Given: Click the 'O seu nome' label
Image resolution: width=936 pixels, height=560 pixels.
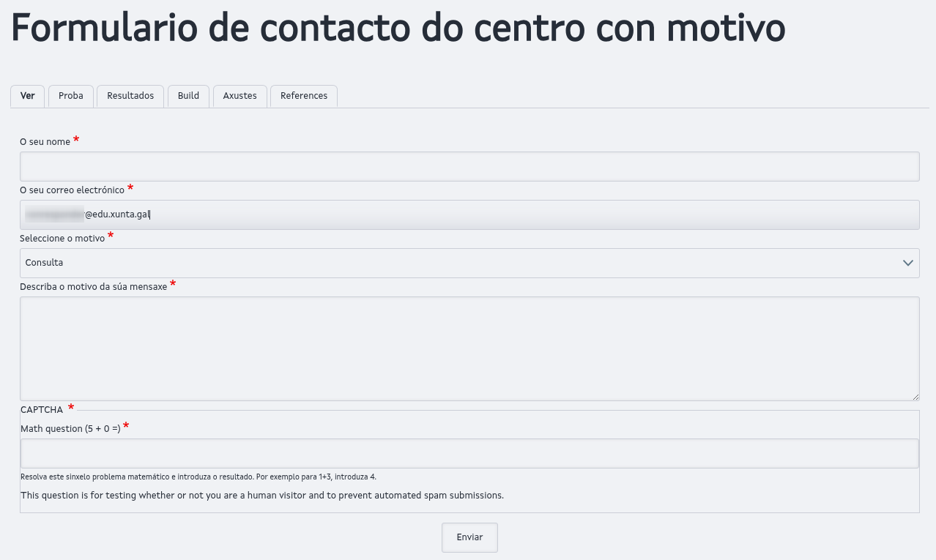Looking at the screenshot, I should click(45, 142).
